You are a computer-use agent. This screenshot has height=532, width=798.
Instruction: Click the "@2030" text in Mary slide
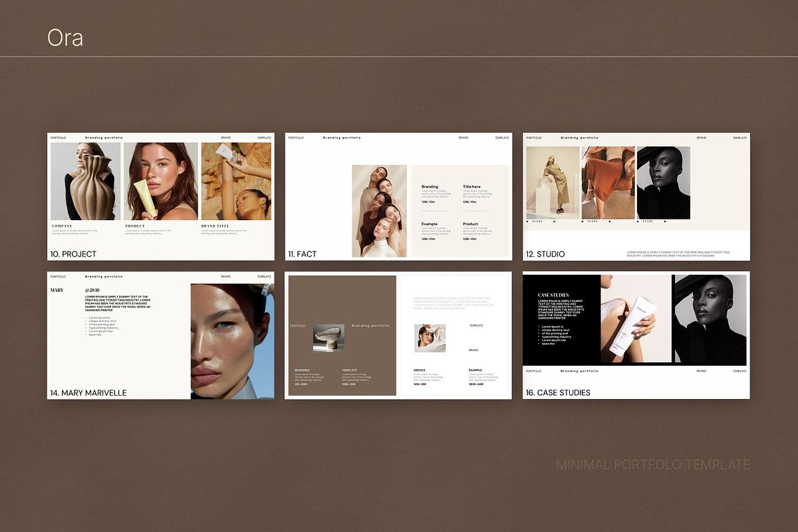point(92,291)
